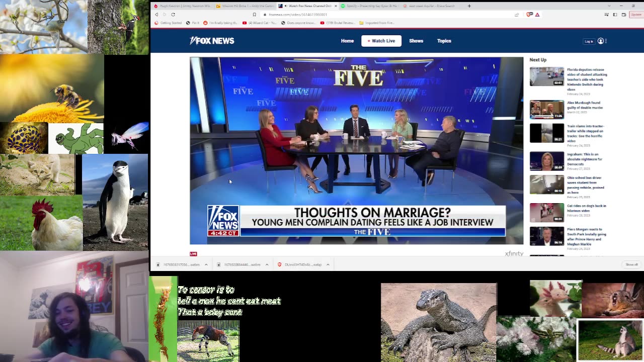
Task: Expand options for second .webm download
Action: tap(267, 264)
